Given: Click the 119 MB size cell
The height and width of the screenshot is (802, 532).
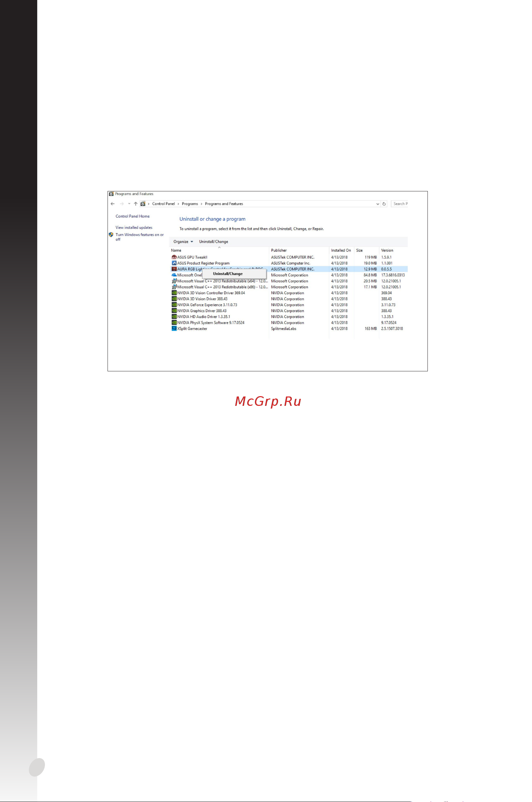Looking at the screenshot, I should (x=371, y=257).
